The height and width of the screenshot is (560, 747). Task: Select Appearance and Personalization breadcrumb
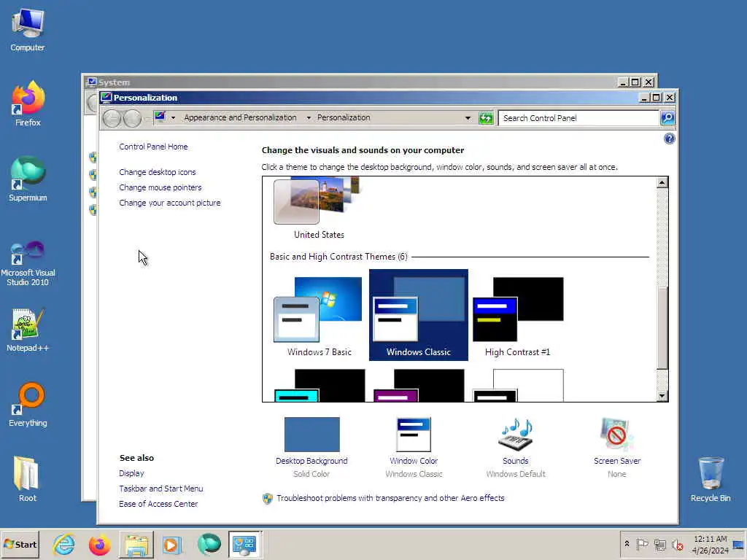click(x=240, y=117)
